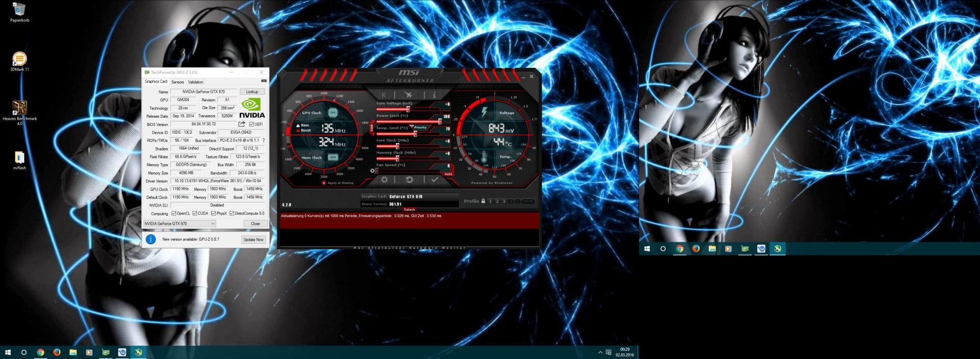Click the taskbar clock showing 00:29
Screen dimensions: 980x359
(624, 352)
